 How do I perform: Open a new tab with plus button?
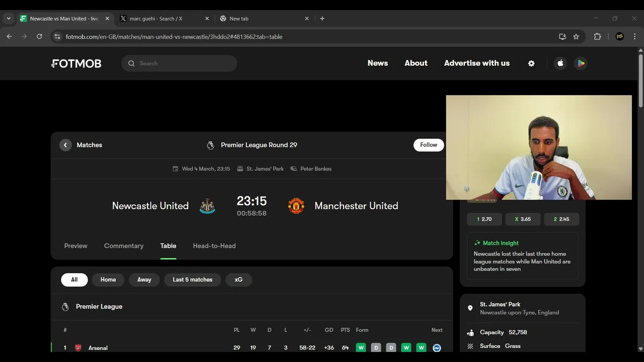pos(323,19)
